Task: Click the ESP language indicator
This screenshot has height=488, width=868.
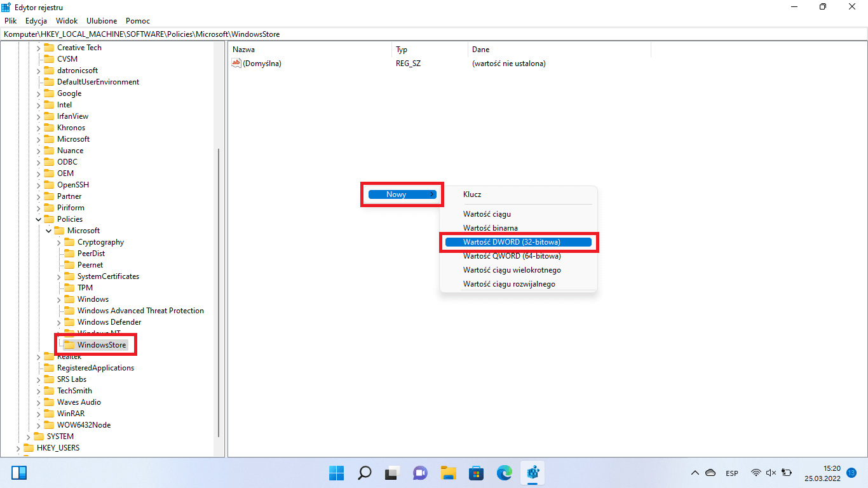Action: (x=732, y=473)
